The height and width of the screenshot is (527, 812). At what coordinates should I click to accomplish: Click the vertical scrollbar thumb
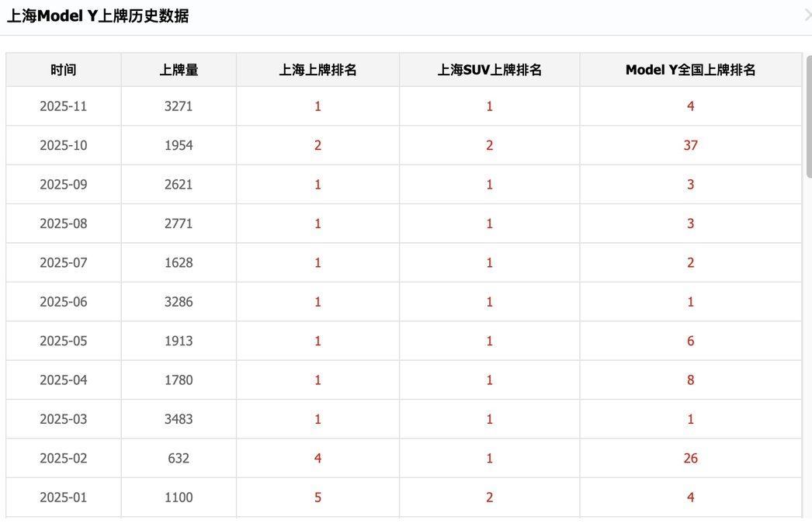coord(807,116)
